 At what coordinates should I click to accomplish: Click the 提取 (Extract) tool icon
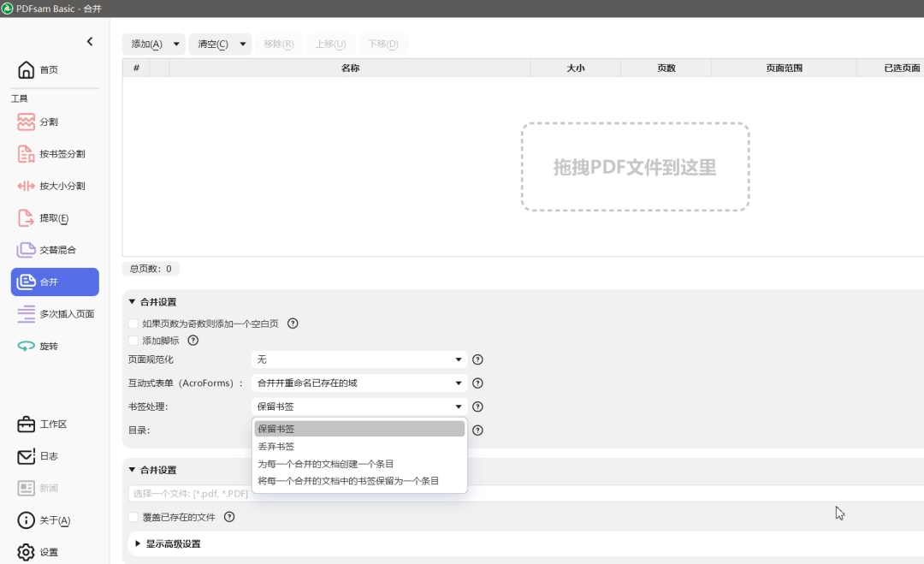coord(27,218)
